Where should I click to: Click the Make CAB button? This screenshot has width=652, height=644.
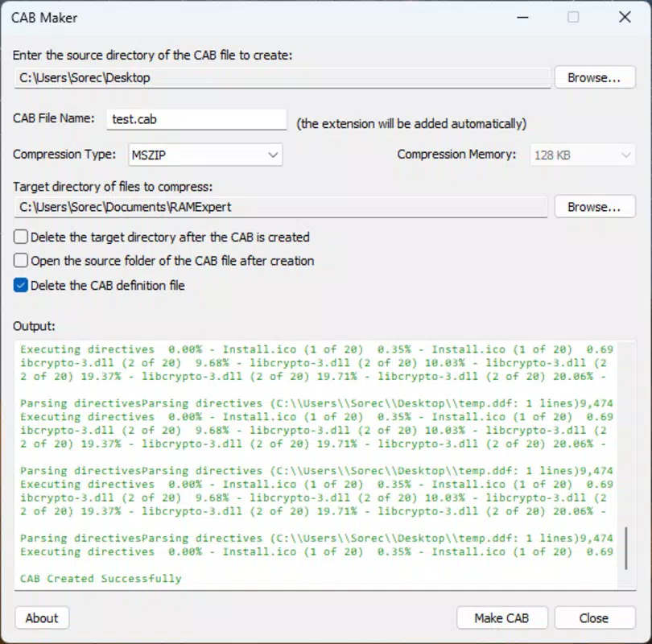click(x=502, y=618)
